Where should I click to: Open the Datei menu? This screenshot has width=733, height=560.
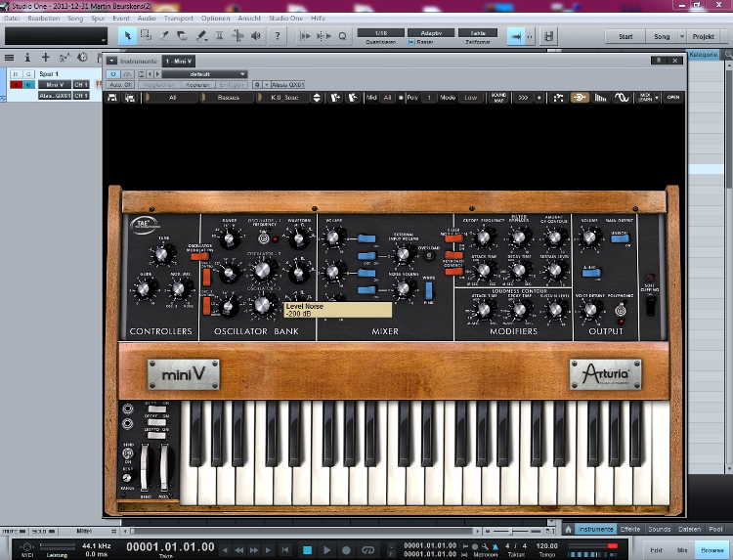(x=12, y=18)
